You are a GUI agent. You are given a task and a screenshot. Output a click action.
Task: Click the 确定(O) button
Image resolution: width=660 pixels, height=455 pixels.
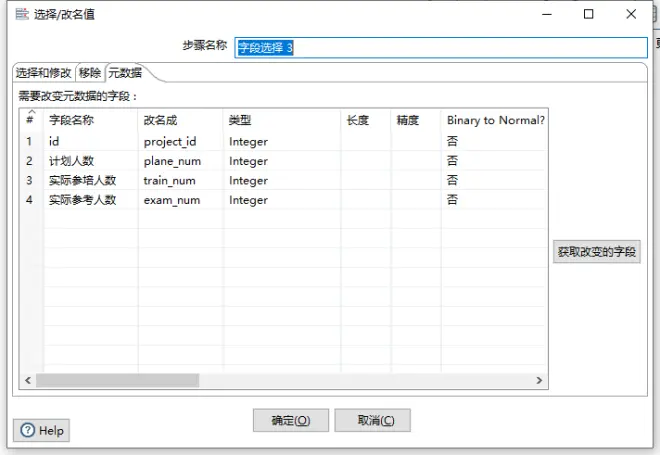click(x=291, y=420)
